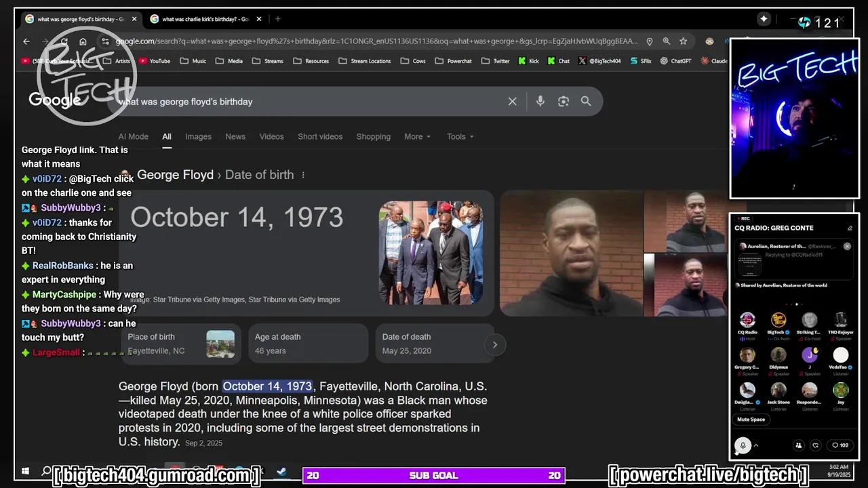Viewport: 868px width, 488px height.
Task: Open the Music bookmarks folder
Action: (x=193, y=61)
